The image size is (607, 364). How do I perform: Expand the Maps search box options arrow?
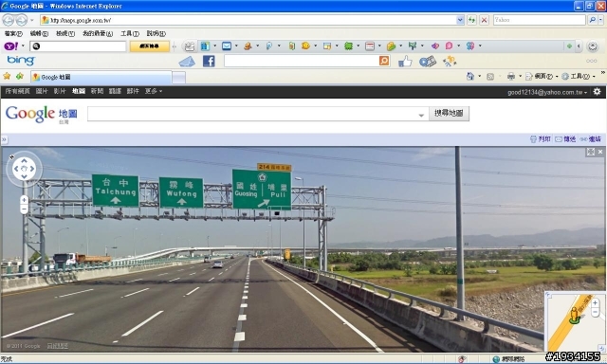[x=421, y=115]
